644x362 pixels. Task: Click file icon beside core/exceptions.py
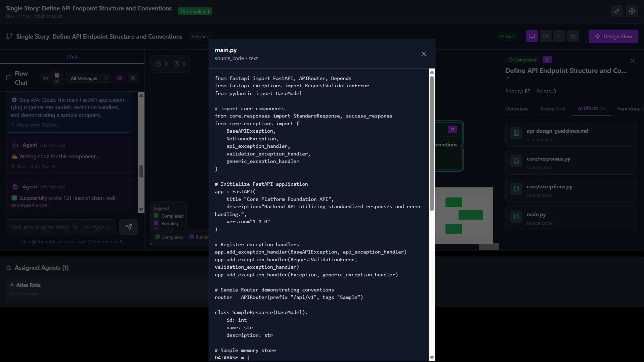516,189
